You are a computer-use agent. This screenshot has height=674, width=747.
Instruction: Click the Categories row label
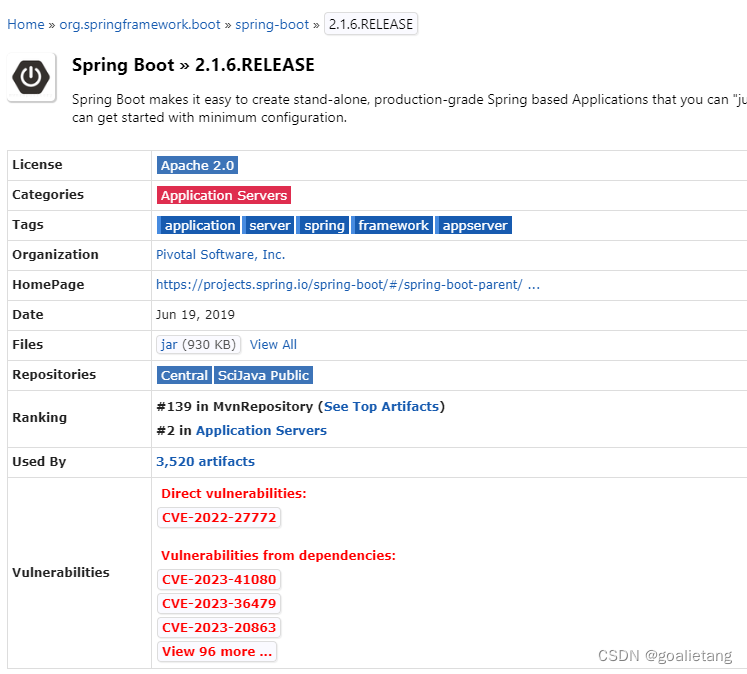[48, 195]
